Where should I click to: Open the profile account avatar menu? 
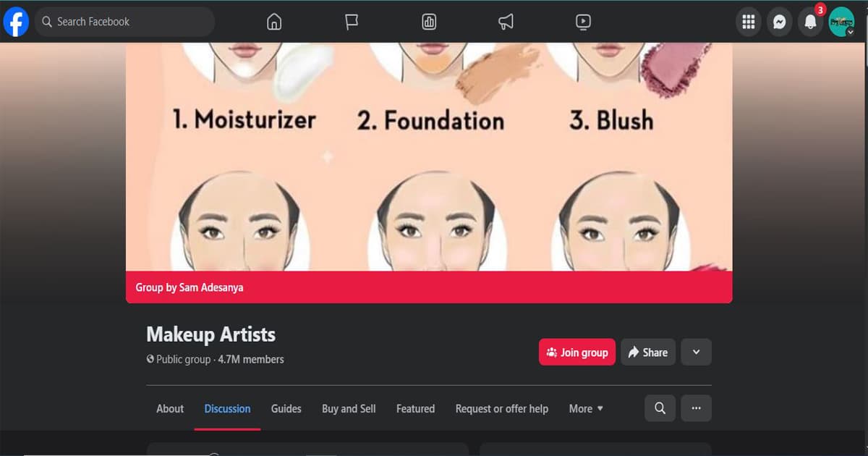point(842,22)
